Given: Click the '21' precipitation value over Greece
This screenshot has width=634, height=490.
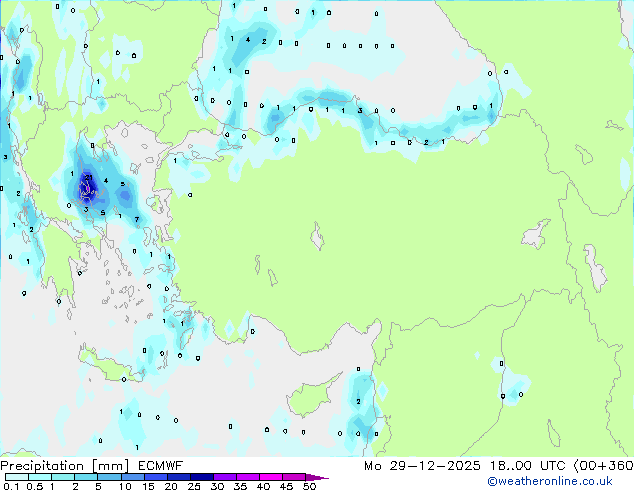Looking at the screenshot, I should click(x=89, y=177).
